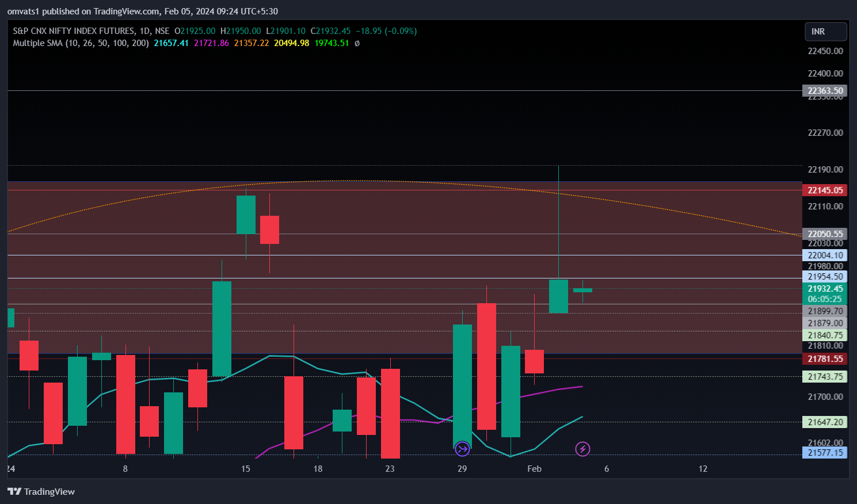Click the Feb label on time axis
The height and width of the screenshot is (504, 857).
[x=535, y=469]
